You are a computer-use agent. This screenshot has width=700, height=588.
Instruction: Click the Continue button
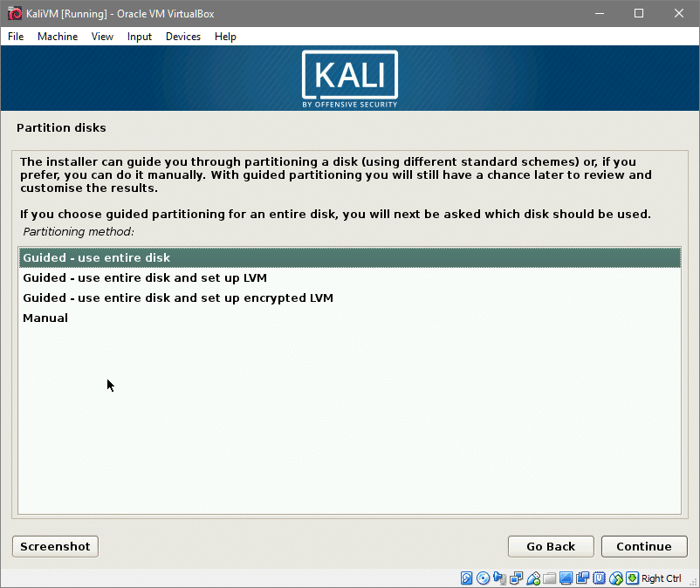(x=644, y=546)
